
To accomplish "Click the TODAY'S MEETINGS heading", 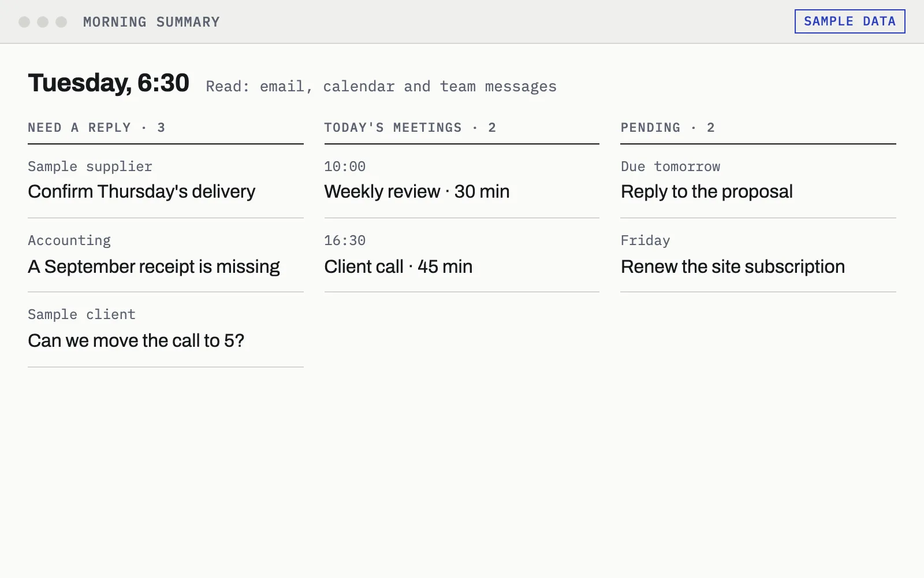I will (x=410, y=128).
